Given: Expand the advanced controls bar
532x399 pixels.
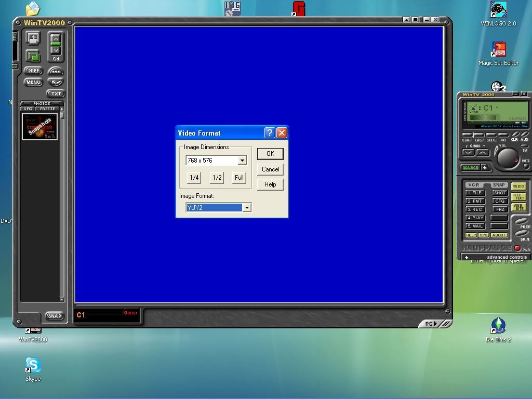Looking at the screenshot, I should pyautogui.click(x=496, y=257).
